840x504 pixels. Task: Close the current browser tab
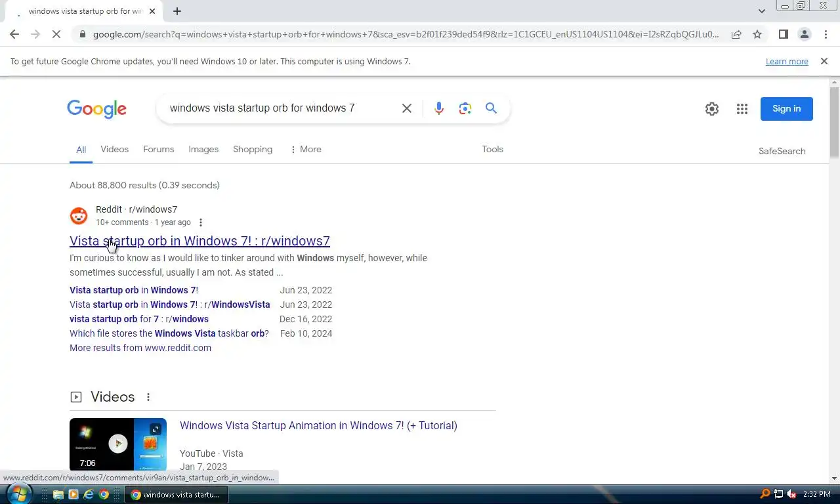coord(153,11)
